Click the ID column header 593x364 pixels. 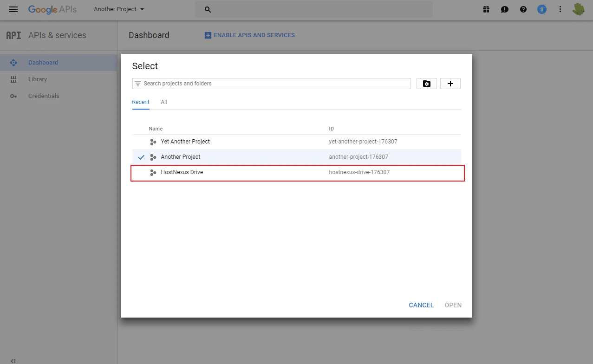331,129
